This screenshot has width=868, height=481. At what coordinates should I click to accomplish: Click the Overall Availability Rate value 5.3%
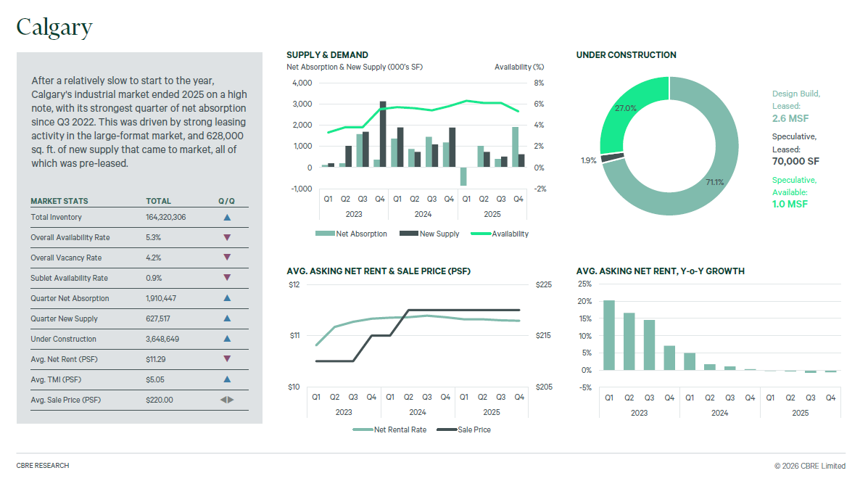(153, 237)
